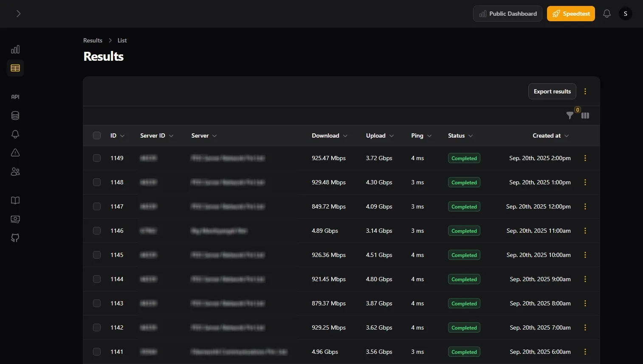The height and width of the screenshot is (364, 643).
Task: Run a test with the Speedtest button
Action: pos(571,14)
